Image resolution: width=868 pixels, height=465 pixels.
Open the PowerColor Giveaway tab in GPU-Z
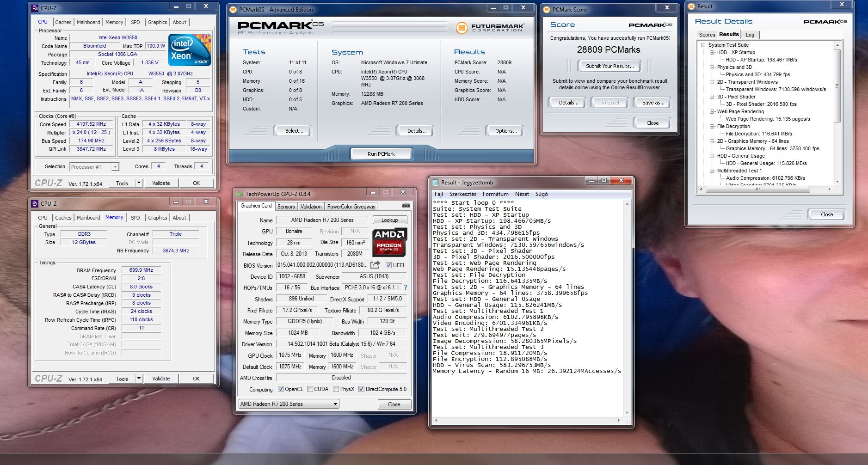coord(351,207)
